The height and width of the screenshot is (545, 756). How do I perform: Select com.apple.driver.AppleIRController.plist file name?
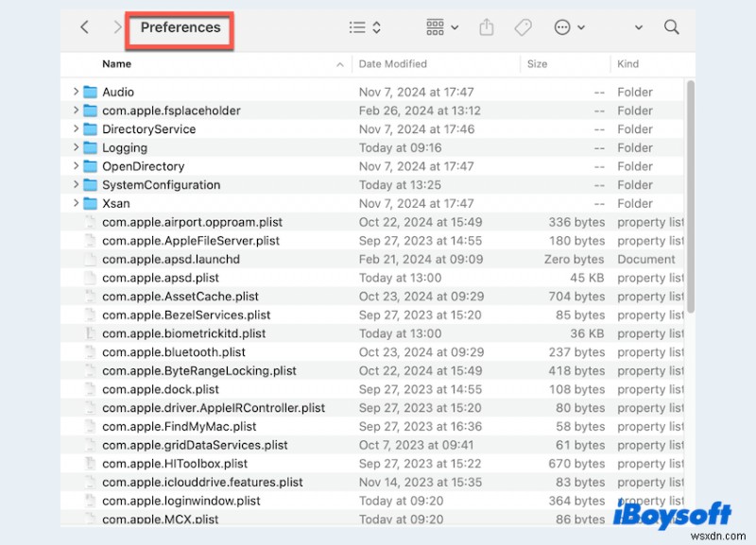pyautogui.click(x=214, y=408)
